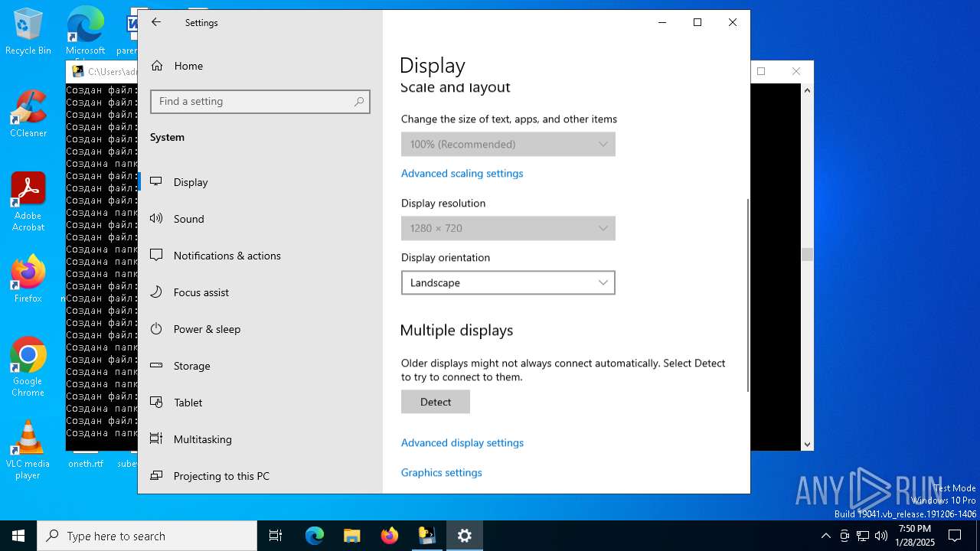Click the Projecting to this PC icon
This screenshot has width=980, height=551.
[x=156, y=476]
